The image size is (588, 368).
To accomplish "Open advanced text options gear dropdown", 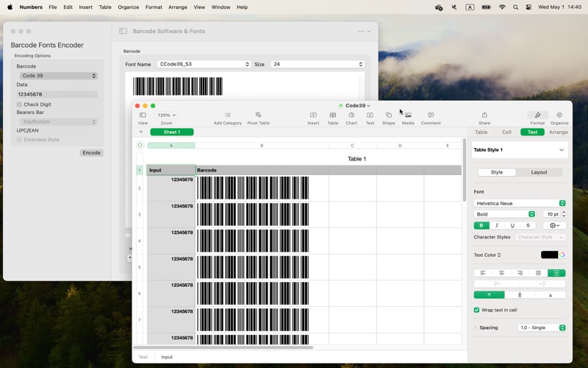I will [554, 225].
